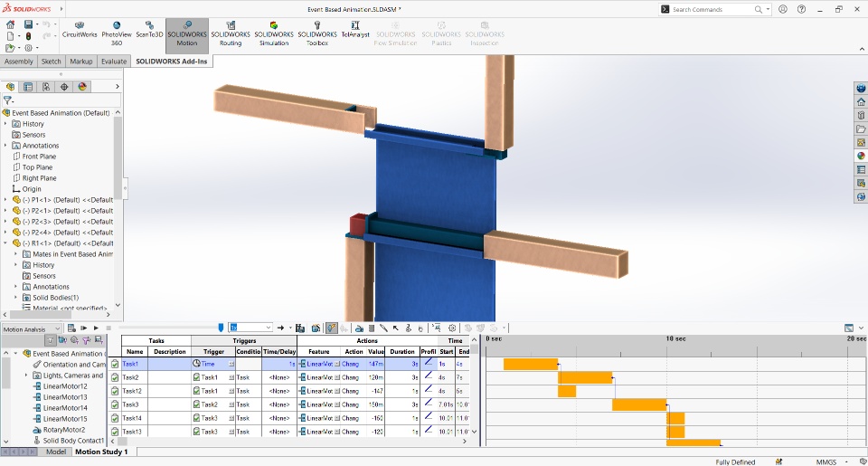Image resolution: width=868 pixels, height=466 pixels.
Task: Expand the P1<1> component node
Action: [x=5, y=200]
